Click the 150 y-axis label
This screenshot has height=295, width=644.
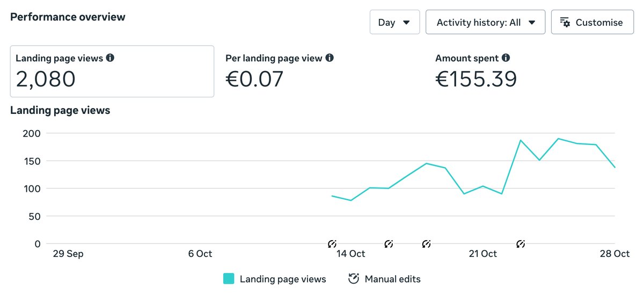[x=32, y=161]
